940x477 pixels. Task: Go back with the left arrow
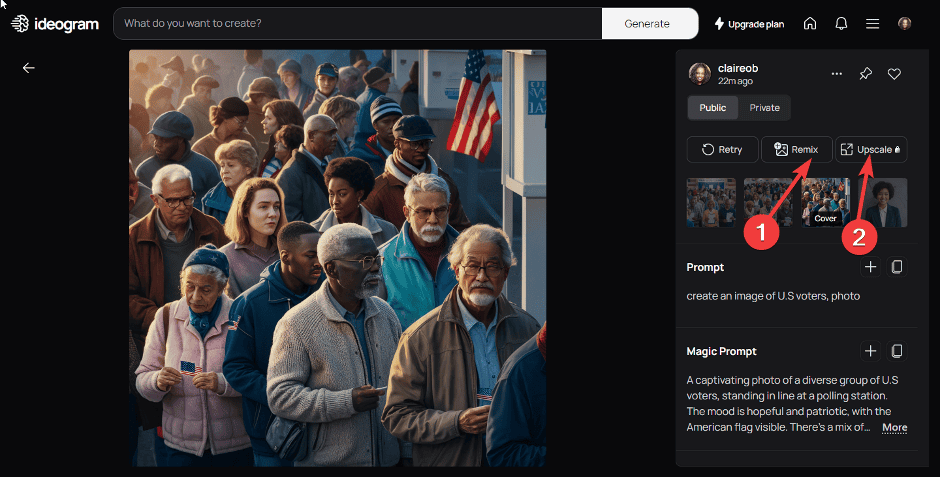[x=28, y=68]
